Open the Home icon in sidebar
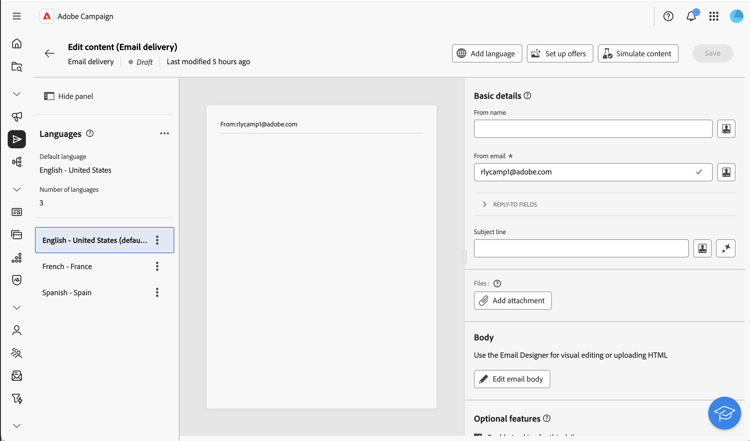The width and height of the screenshot is (750, 441). click(17, 44)
